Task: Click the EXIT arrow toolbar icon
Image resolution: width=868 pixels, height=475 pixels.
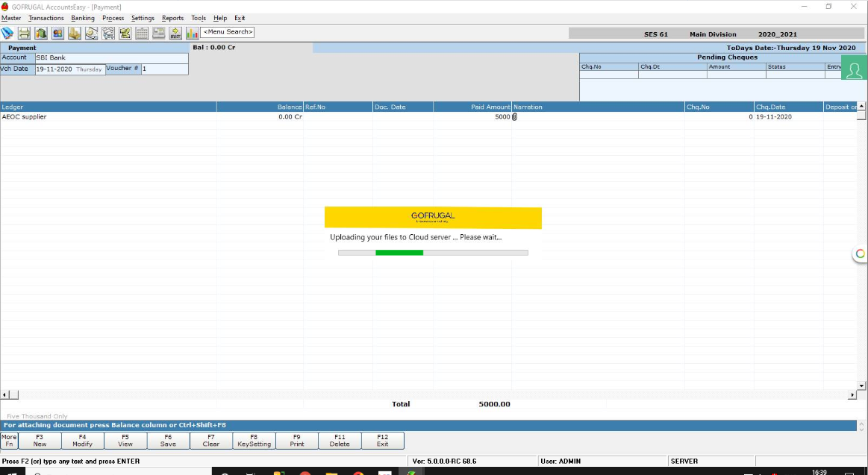Action: pos(175,33)
